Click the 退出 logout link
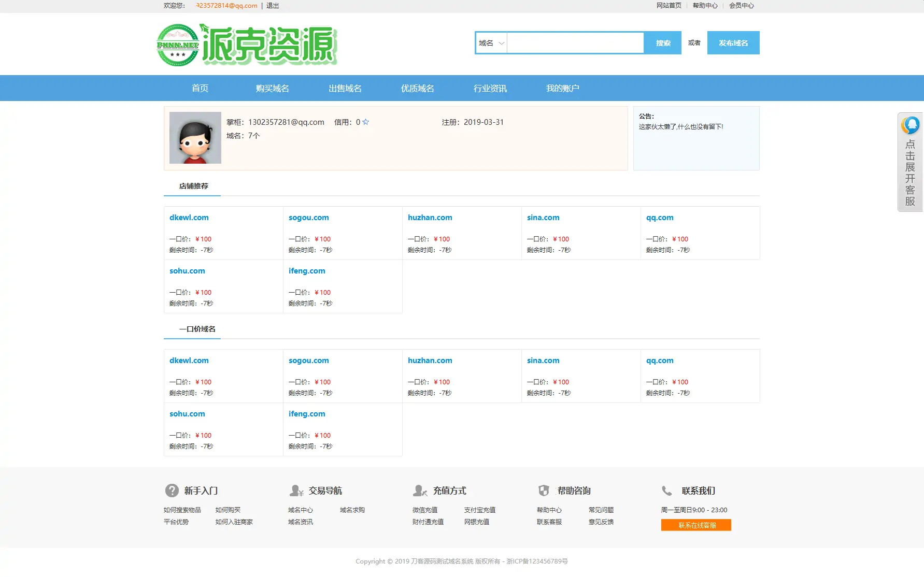Screen dimensions: 924x577 (273, 6)
